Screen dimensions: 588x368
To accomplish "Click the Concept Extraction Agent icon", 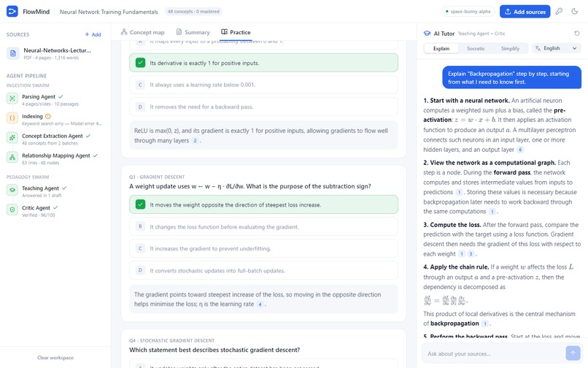I will tap(12, 137).
